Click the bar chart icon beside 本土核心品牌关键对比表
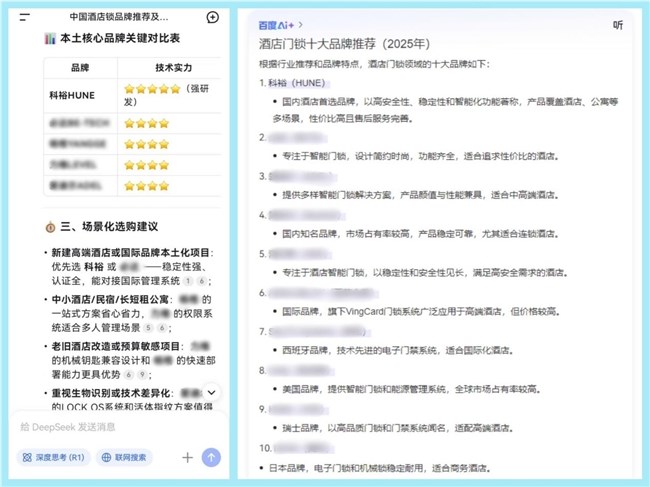This screenshot has height=487, width=650. [50, 39]
